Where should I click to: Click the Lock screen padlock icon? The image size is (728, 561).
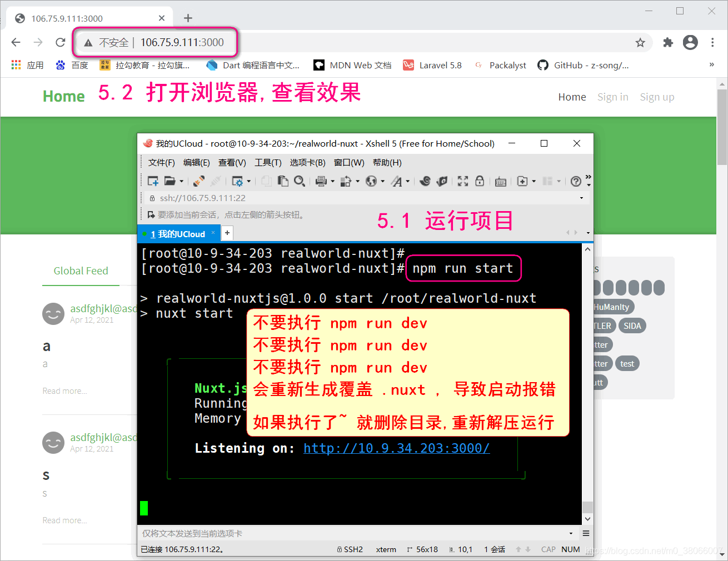[480, 181]
